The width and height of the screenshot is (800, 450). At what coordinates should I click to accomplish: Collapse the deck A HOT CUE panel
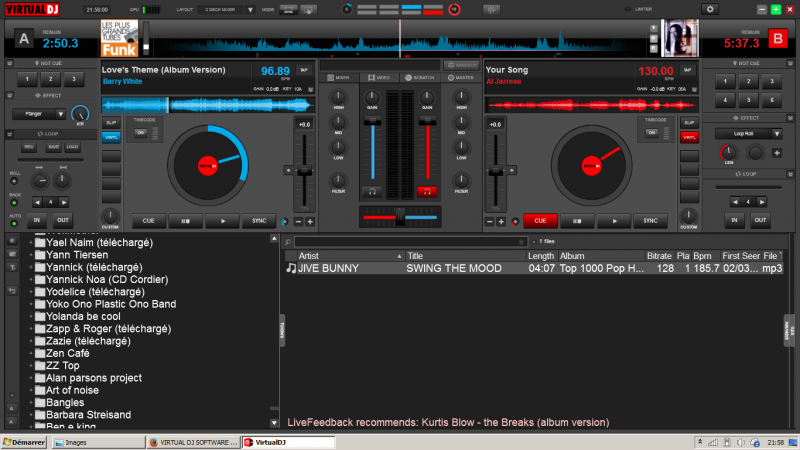click(x=10, y=63)
